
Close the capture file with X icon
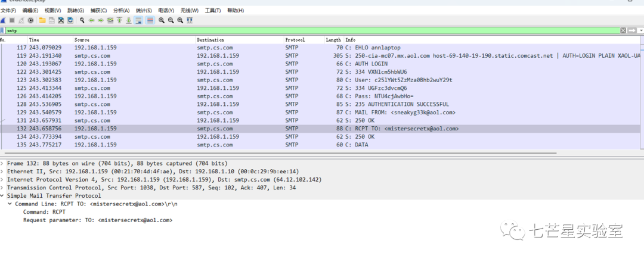tap(61, 20)
